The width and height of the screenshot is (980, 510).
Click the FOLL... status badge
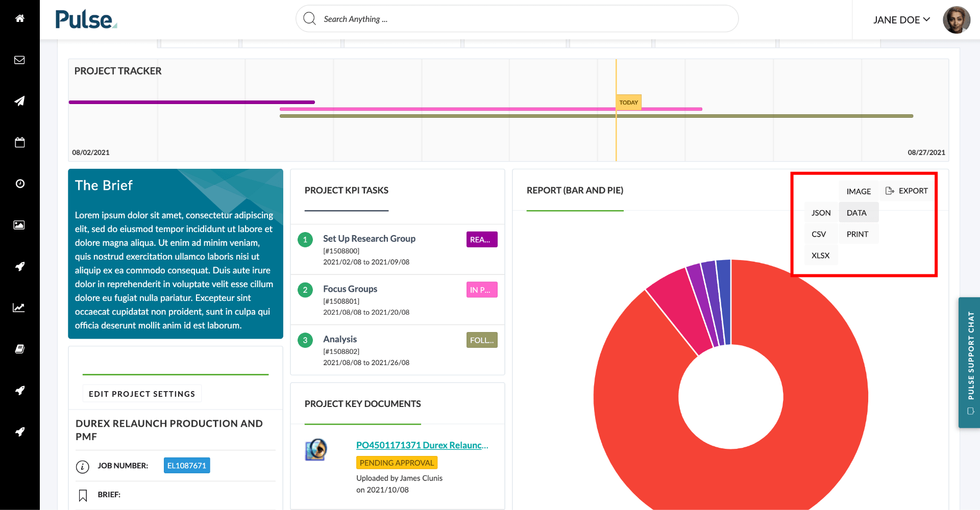coord(482,340)
